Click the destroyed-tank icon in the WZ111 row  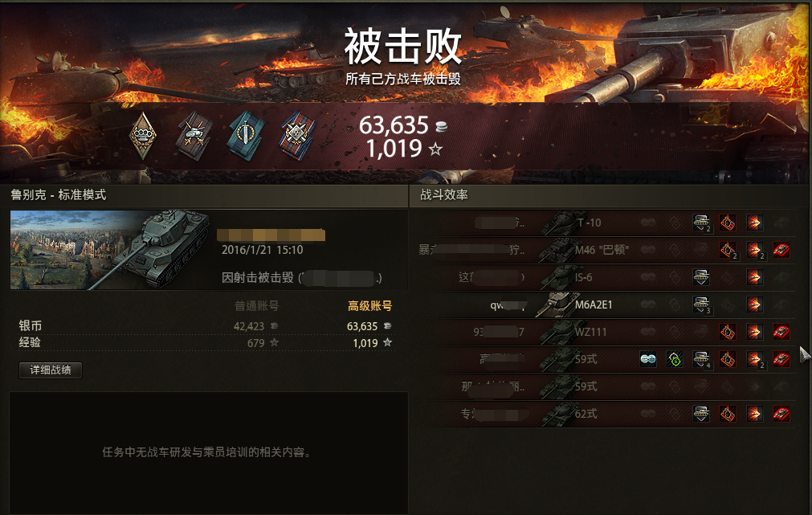pos(781,332)
